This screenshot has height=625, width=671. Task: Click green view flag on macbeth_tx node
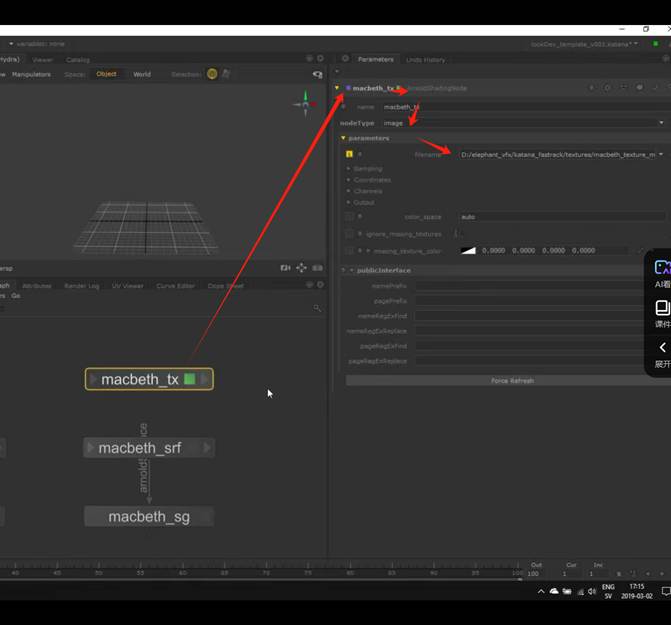tap(190, 379)
